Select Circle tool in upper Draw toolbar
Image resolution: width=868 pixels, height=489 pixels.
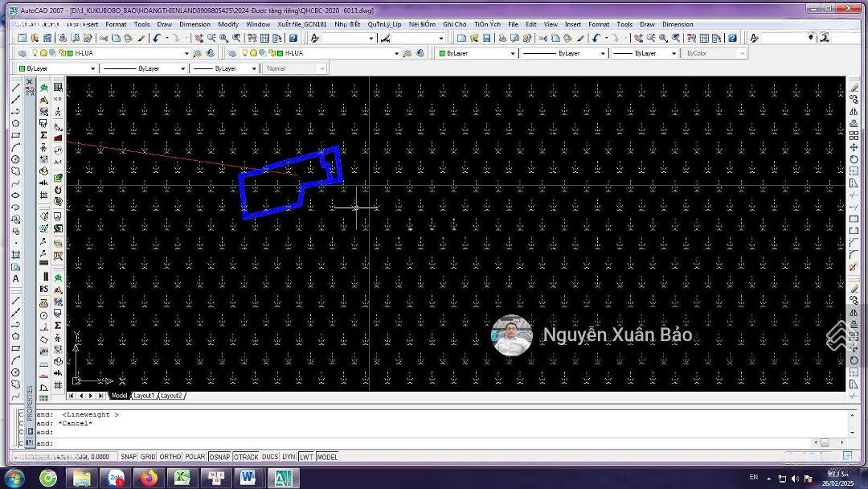(16, 159)
